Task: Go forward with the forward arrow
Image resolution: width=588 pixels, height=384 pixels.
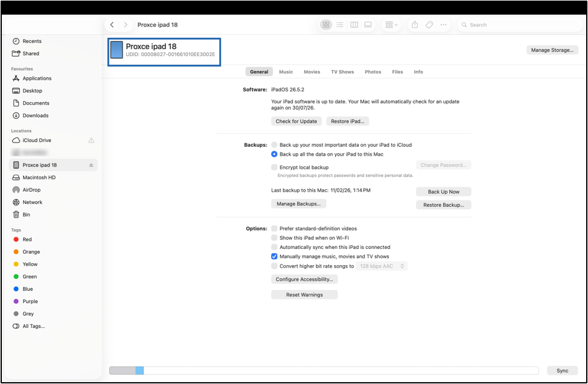Action: click(126, 25)
